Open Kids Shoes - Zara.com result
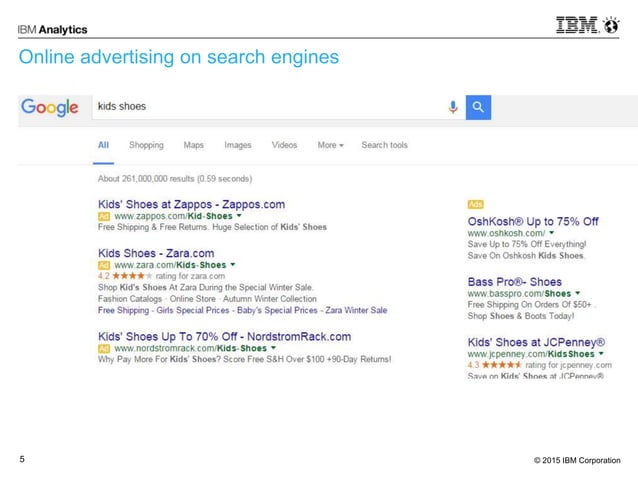Image resolution: width=638 pixels, height=478 pixels. pos(156,253)
